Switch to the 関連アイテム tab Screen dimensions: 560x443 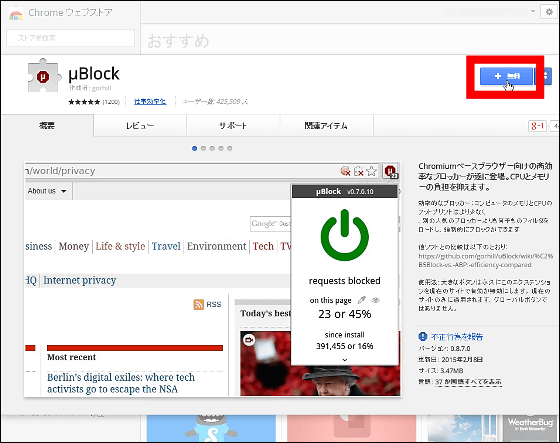click(326, 125)
